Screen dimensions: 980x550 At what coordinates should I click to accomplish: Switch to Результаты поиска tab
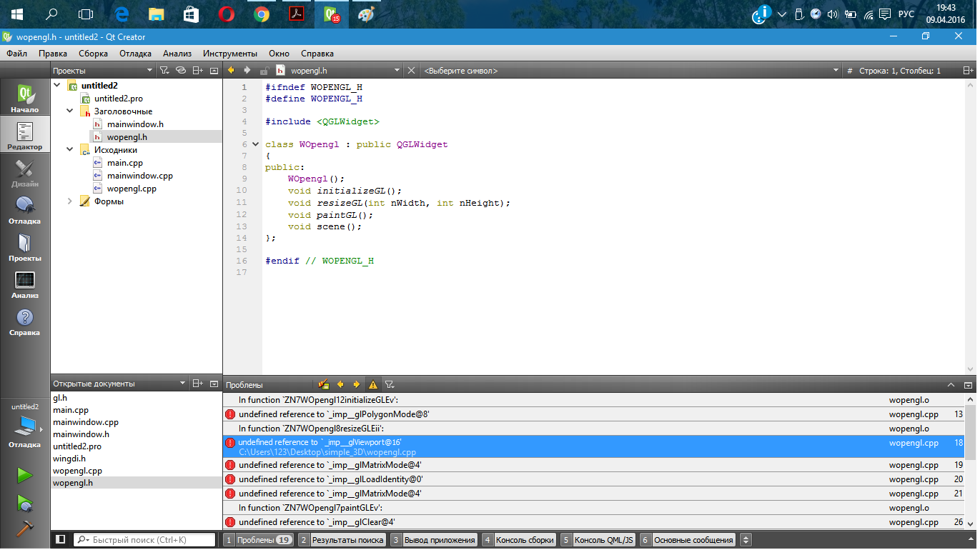342,540
